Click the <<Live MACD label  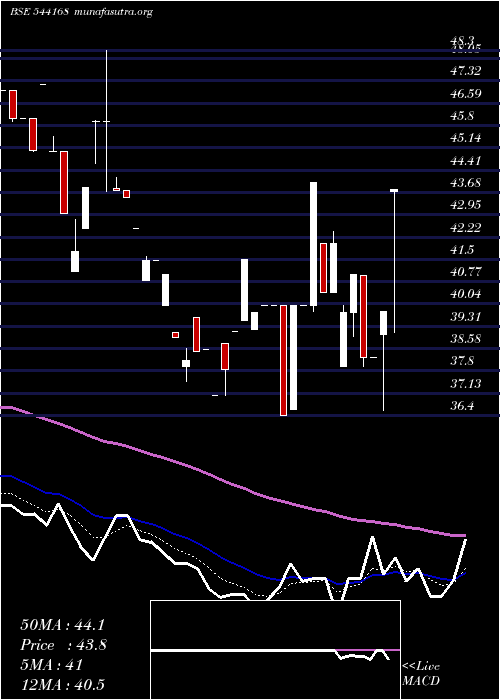point(421,674)
